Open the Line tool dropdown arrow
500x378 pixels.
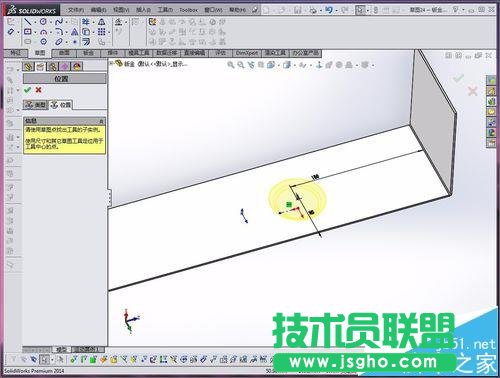35,23
